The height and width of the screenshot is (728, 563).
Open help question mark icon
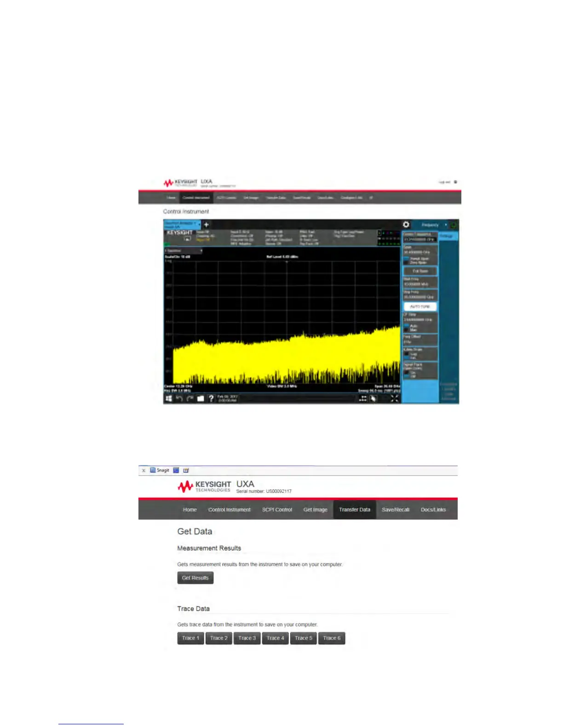point(211,398)
